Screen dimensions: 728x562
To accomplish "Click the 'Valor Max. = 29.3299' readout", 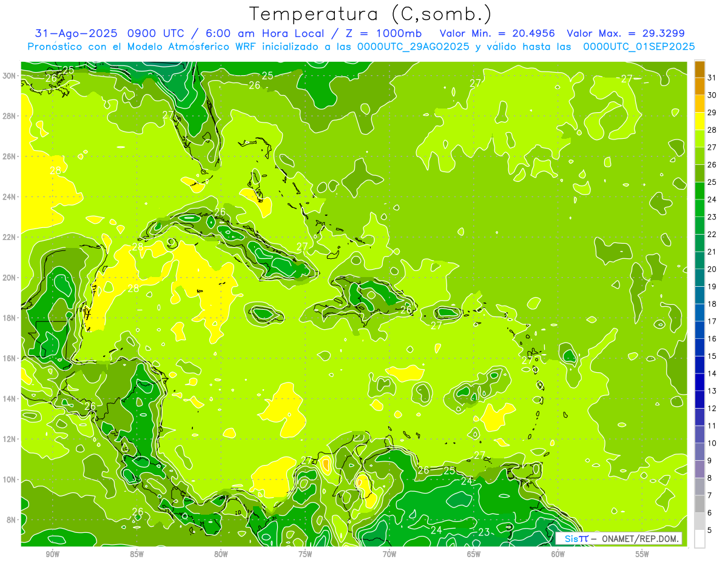I will [625, 33].
